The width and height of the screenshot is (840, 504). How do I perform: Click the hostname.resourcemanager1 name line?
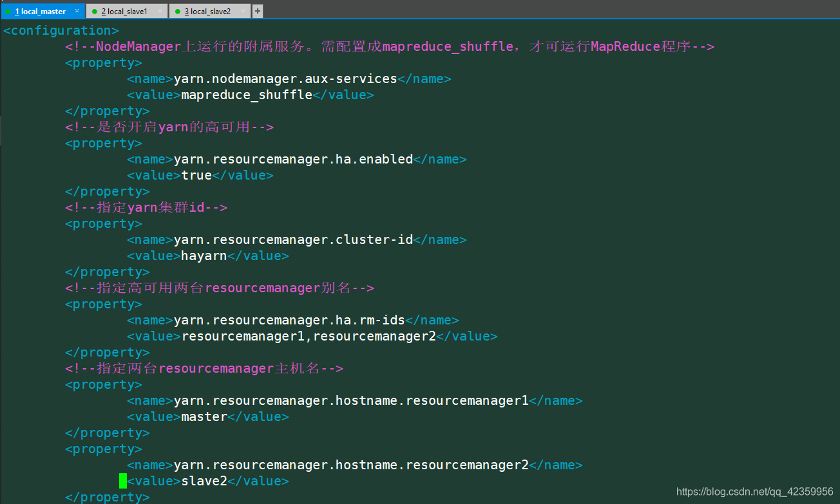pos(355,400)
